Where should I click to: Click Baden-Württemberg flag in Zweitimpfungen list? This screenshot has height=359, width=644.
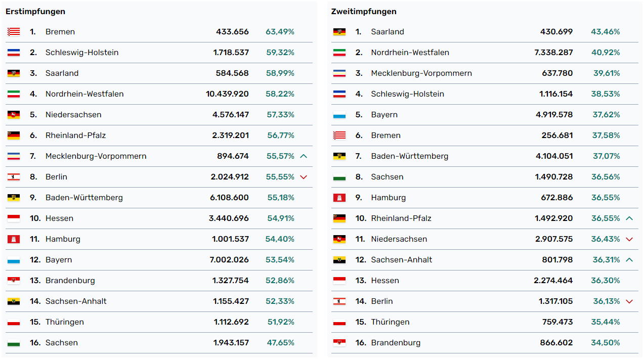[x=339, y=156]
